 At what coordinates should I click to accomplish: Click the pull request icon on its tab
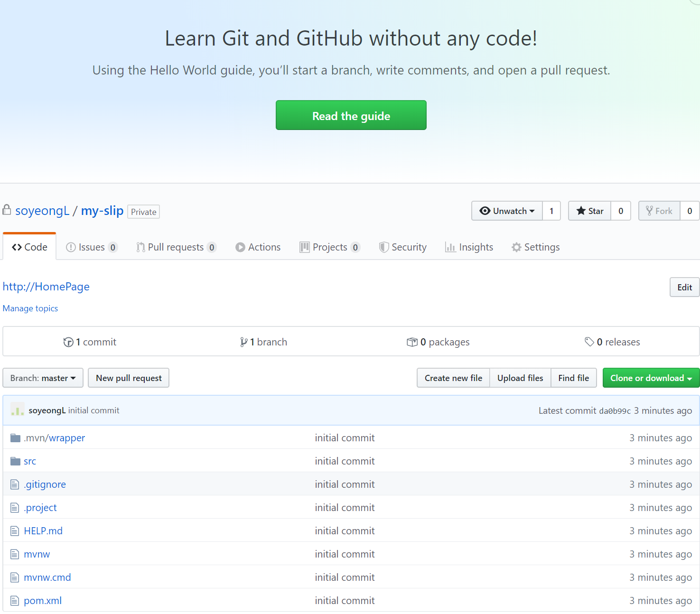click(x=140, y=247)
